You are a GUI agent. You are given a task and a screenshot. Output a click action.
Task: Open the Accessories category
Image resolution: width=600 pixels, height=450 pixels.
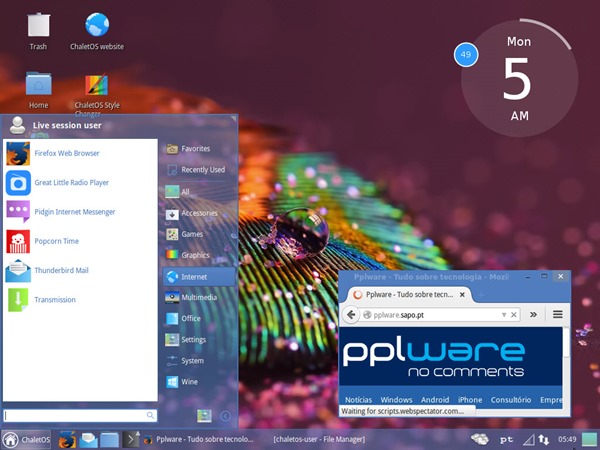[199, 213]
